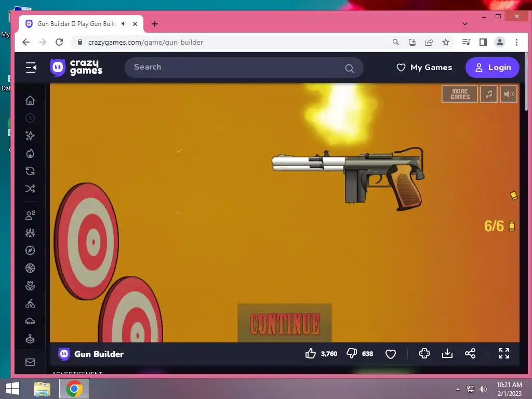The width and height of the screenshot is (532, 399).
Task: Click Chrome icon in taskbar
Action: coord(74,389)
